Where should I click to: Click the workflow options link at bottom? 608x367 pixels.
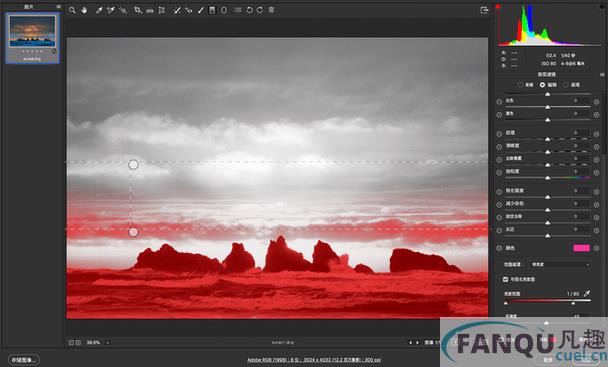click(314, 360)
